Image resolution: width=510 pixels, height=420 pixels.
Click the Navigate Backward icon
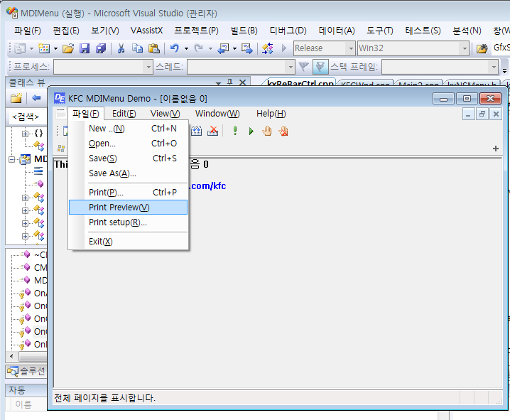[223, 48]
